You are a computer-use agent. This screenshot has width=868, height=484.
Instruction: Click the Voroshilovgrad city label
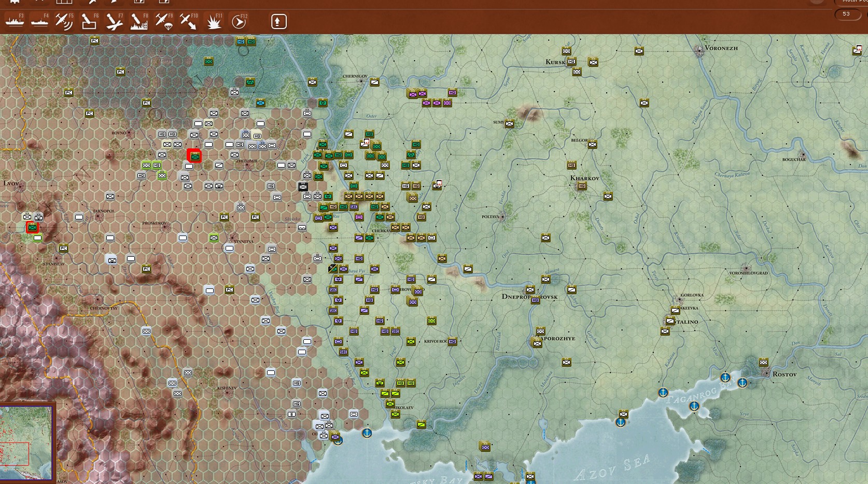point(748,273)
